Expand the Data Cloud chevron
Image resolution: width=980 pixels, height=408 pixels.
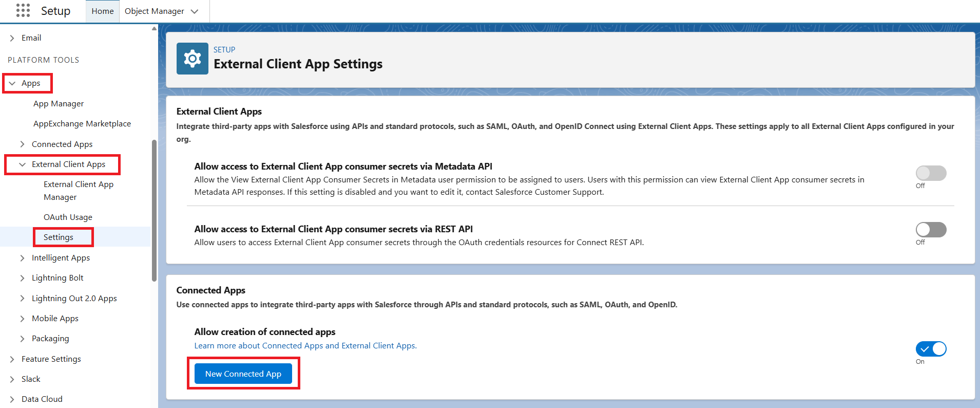[12, 399]
